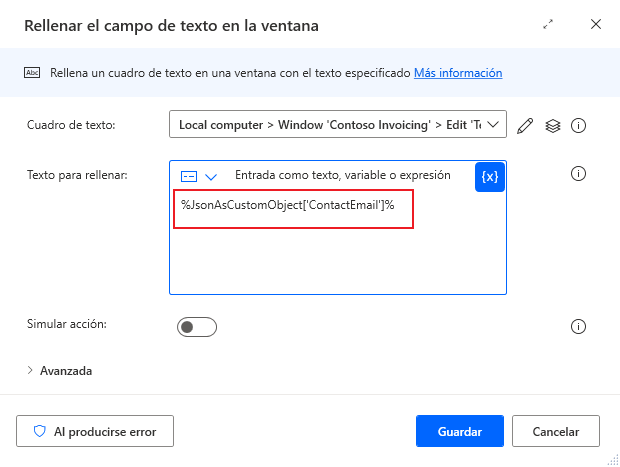Open the UI elements layers icon
The height and width of the screenshot is (467, 620).
(552, 126)
